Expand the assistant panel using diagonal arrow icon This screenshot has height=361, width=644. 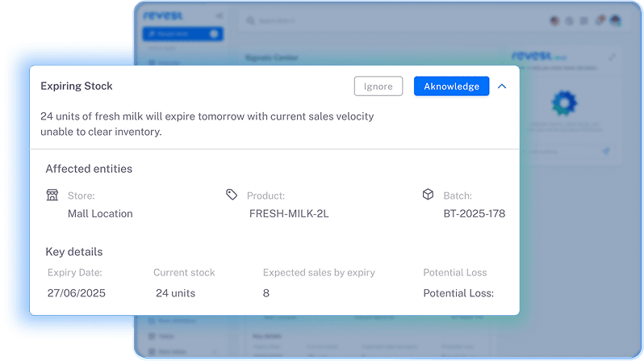click(612, 57)
